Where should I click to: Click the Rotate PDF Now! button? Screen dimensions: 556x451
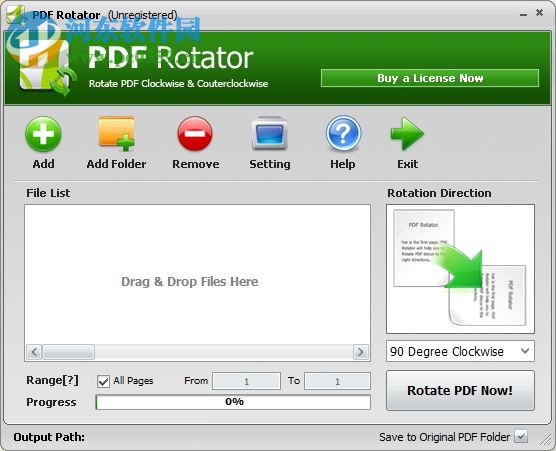click(460, 390)
